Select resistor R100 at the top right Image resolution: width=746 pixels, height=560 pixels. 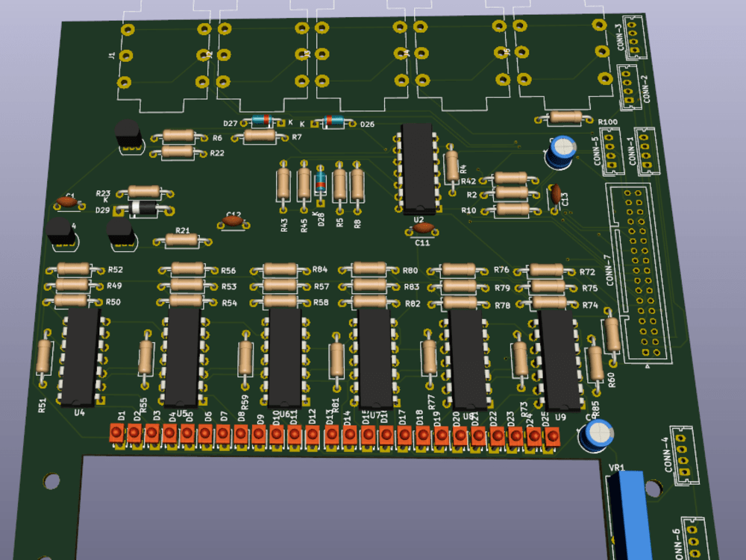567,116
